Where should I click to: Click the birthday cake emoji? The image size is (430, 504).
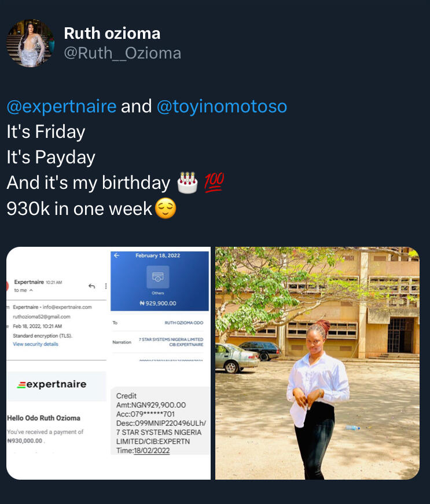(188, 182)
